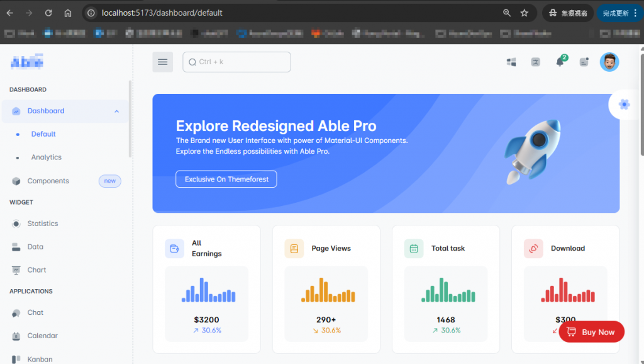Image resolution: width=644 pixels, height=364 pixels.
Task: Open the notifications bell icon
Action: pyautogui.click(x=560, y=62)
